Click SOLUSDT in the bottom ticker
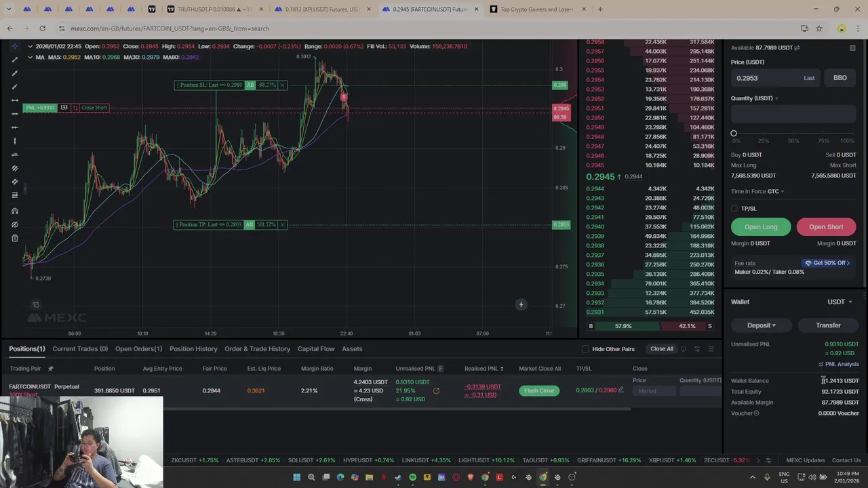Viewport: 868px width, 488px height. 312,460
